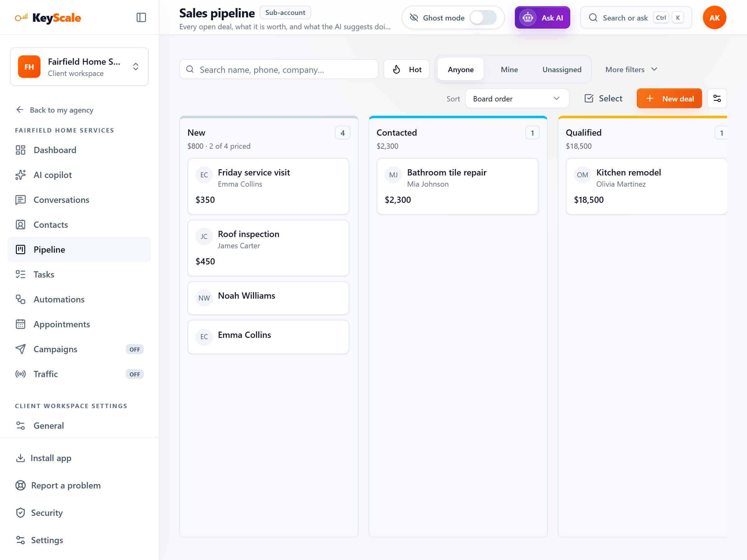Open AI copilot from sidebar
747x560 pixels.
(x=79, y=175)
